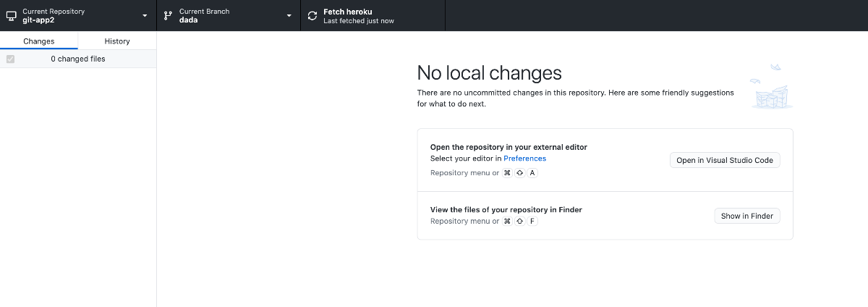Click the git branch icon

[x=169, y=15]
